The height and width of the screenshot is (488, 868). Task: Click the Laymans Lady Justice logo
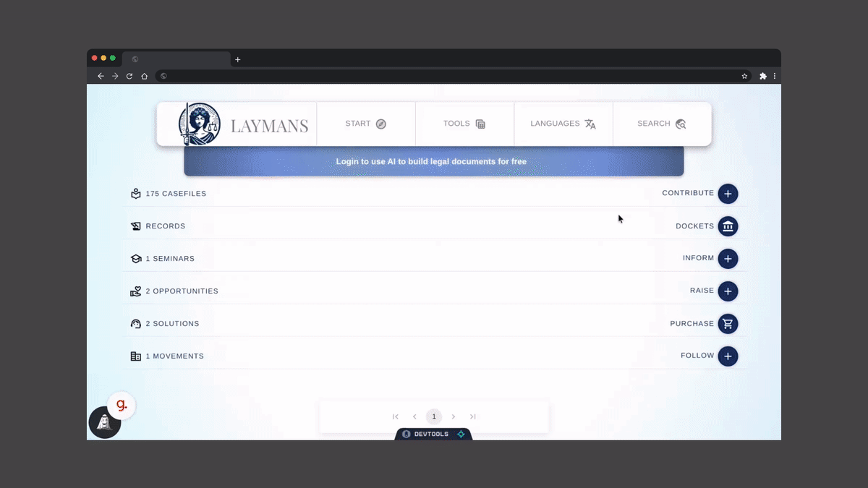[x=200, y=124]
